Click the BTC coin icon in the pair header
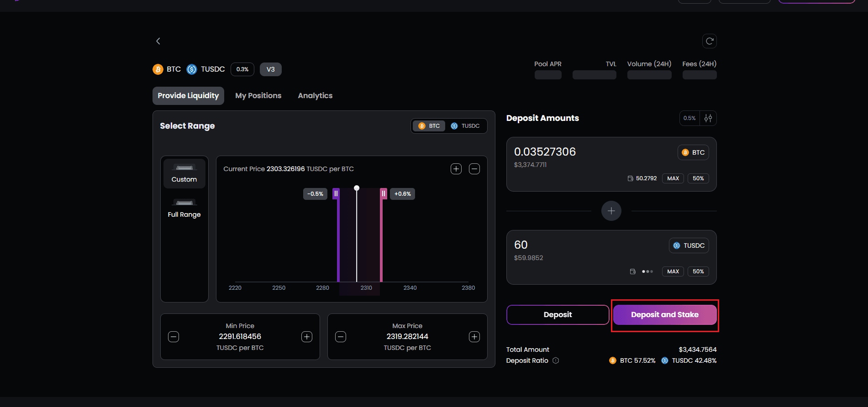 (x=158, y=69)
